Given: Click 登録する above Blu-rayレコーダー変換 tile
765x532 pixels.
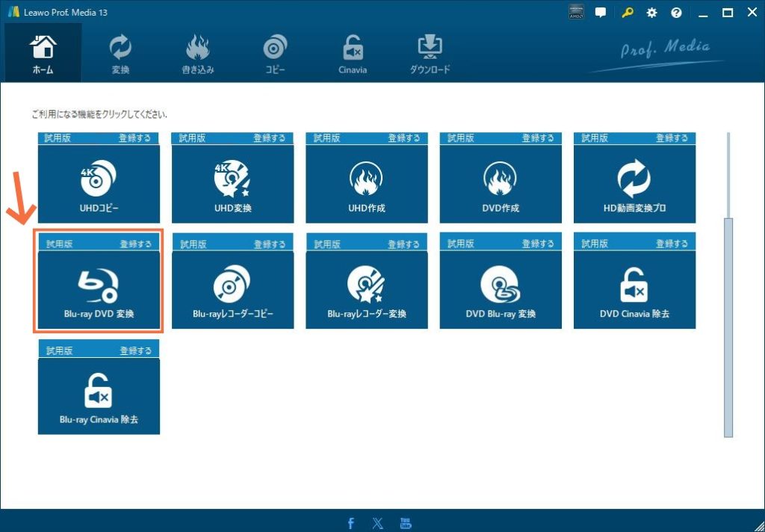Looking at the screenshot, I should tap(404, 244).
